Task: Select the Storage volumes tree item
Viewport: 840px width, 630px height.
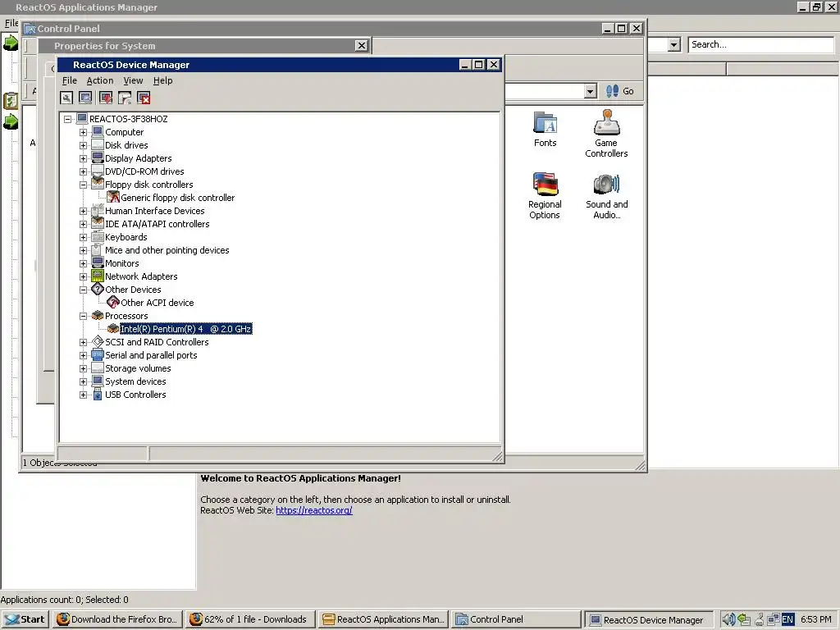Action: (138, 368)
